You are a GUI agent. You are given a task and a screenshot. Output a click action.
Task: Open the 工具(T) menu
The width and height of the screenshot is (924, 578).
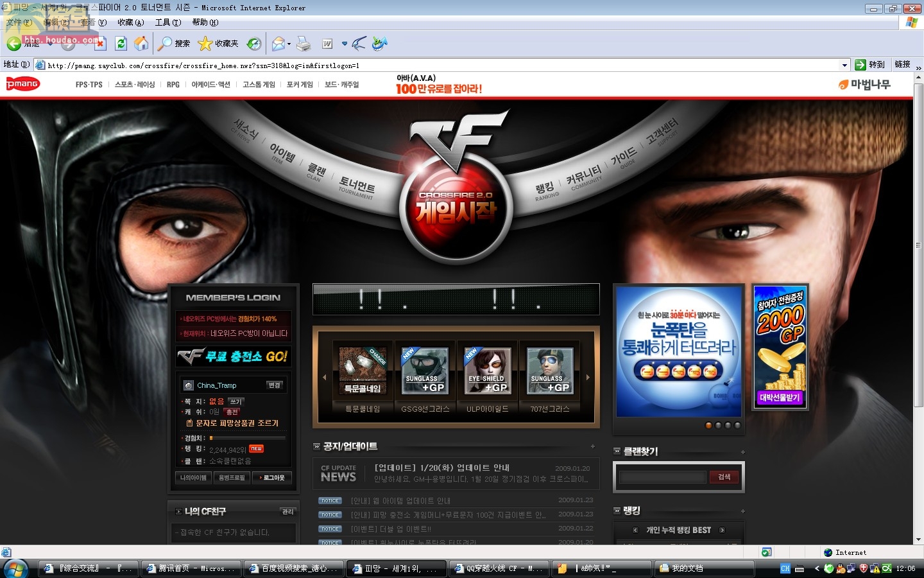[x=167, y=22]
